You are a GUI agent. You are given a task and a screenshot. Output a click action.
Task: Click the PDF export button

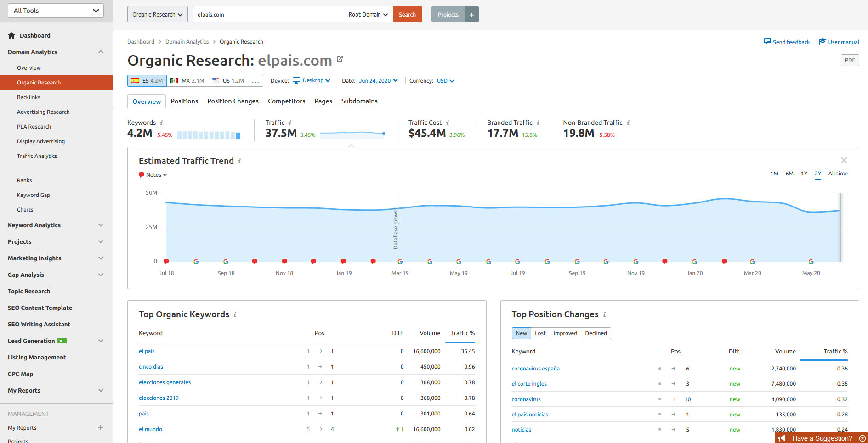850,60
